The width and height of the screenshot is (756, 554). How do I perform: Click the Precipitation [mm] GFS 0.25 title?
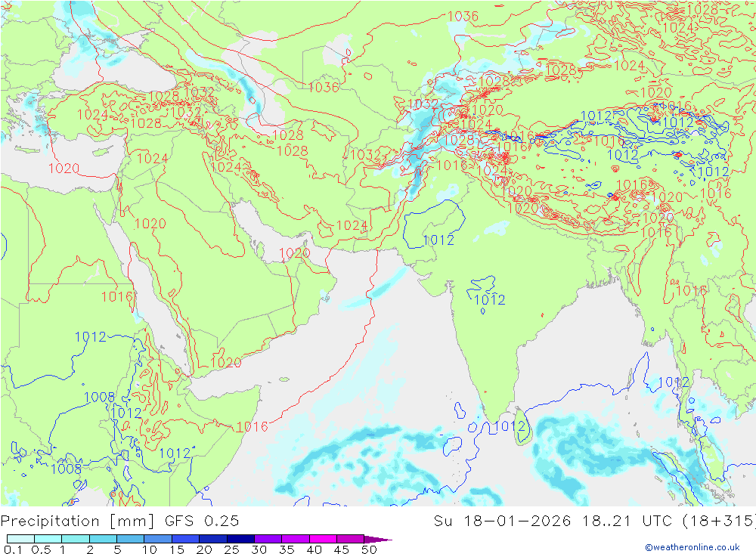pyautogui.click(x=119, y=522)
